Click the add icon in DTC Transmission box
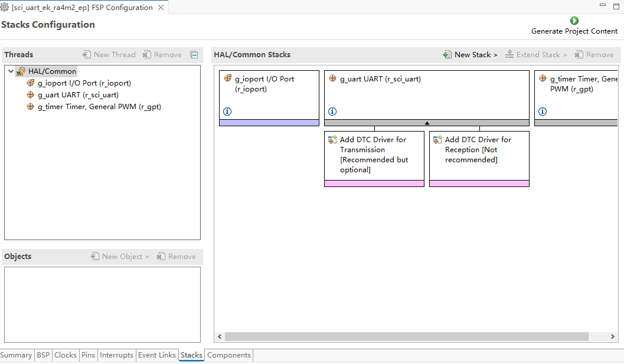Screen dimensions: 624x364 pyautogui.click(x=332, y=140)
